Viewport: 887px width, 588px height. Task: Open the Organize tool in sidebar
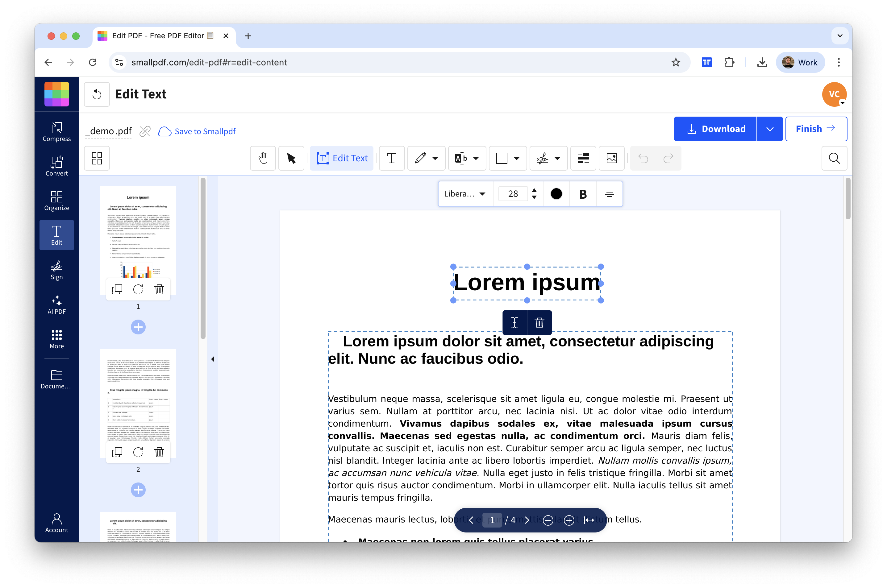coord(56,201)
